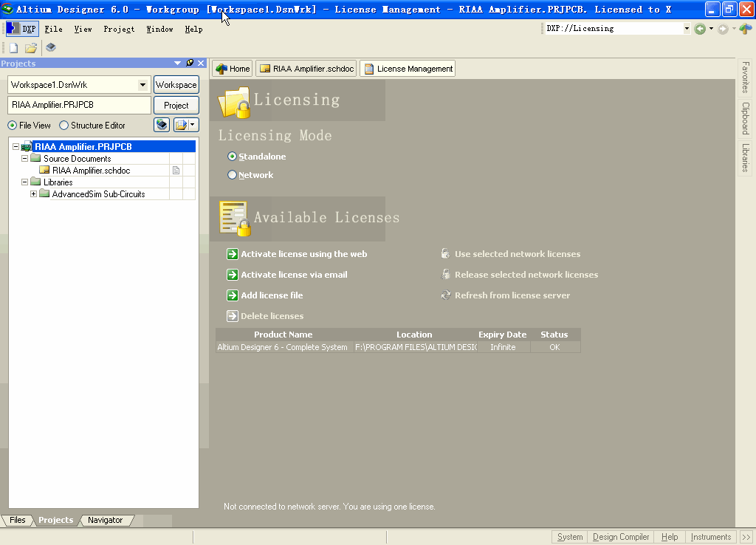Open the Clipboard side panel tab
The height and width of the screenshot is (545, 756).
click(x=745, y=118)
